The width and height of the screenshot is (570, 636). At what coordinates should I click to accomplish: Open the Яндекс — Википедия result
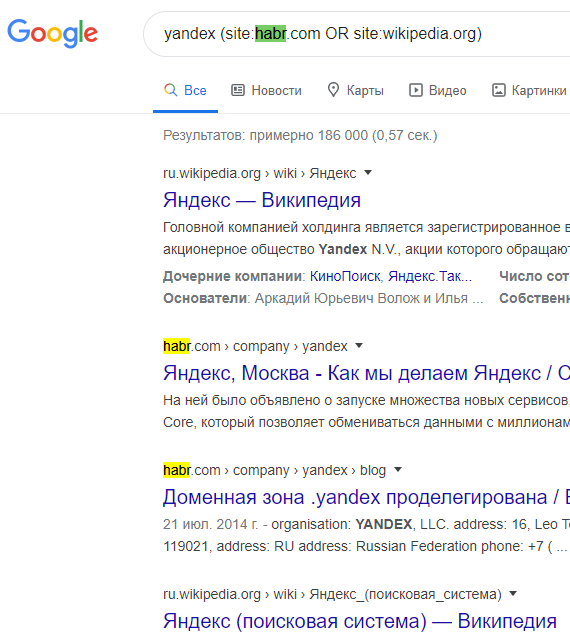click(262, 200)
